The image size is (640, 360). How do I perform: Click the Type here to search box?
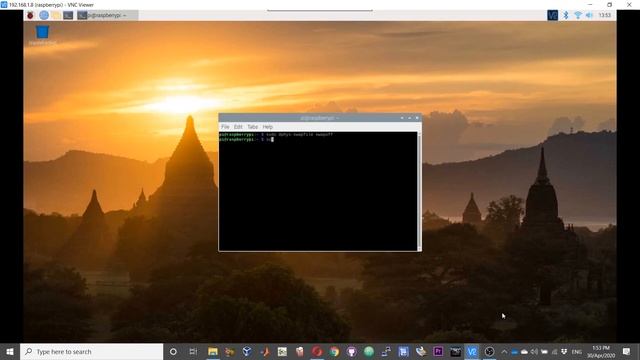(91, 351)
